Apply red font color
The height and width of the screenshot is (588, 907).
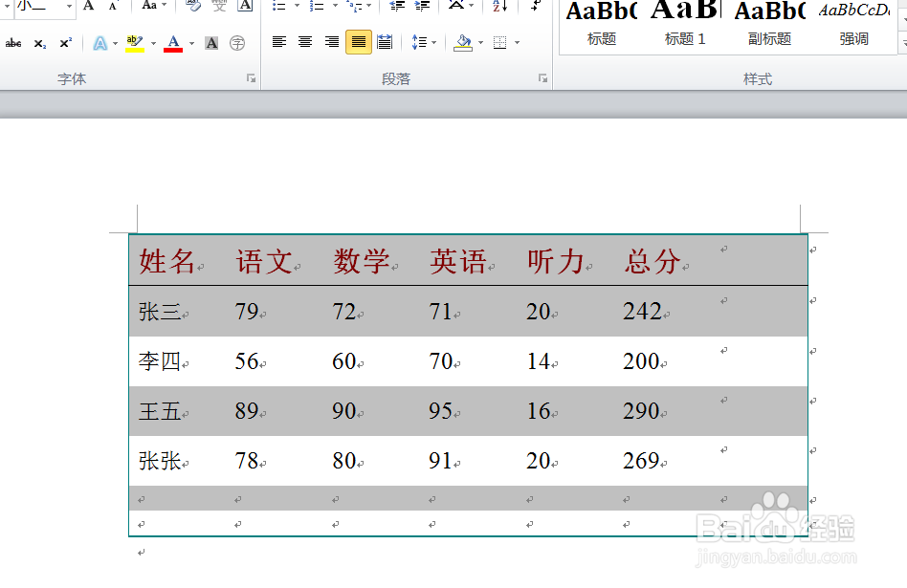point(173,43)
